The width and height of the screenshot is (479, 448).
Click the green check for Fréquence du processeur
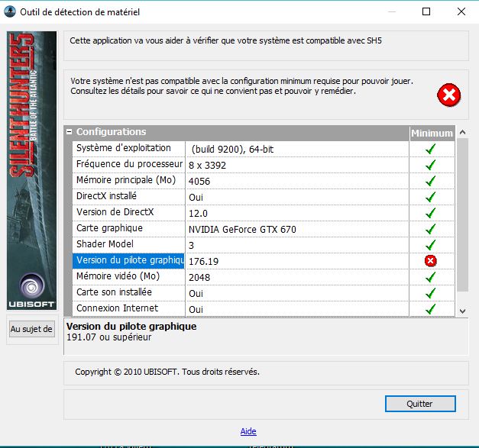coord(430,165)
